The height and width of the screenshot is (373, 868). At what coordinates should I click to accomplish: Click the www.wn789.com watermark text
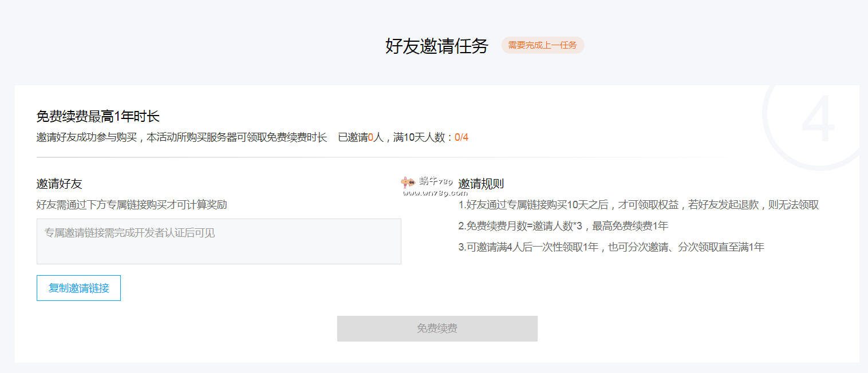coord(427,193)
